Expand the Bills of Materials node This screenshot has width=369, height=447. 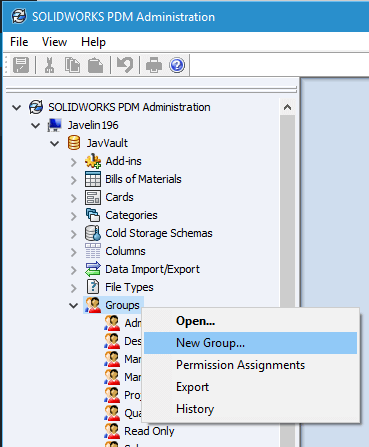click(74, 180)
